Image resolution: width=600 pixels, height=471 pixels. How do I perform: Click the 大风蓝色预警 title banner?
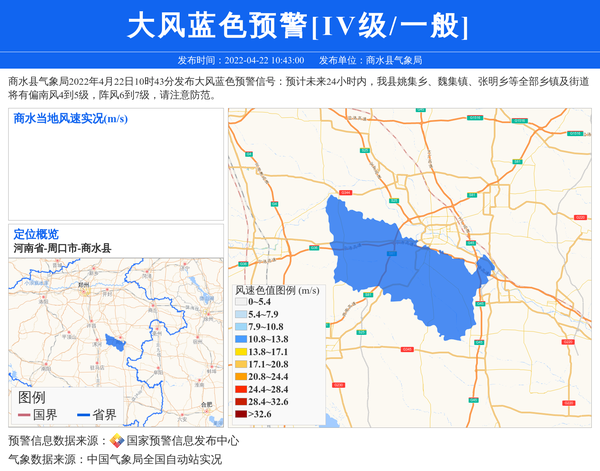click(x=299, y=25)
